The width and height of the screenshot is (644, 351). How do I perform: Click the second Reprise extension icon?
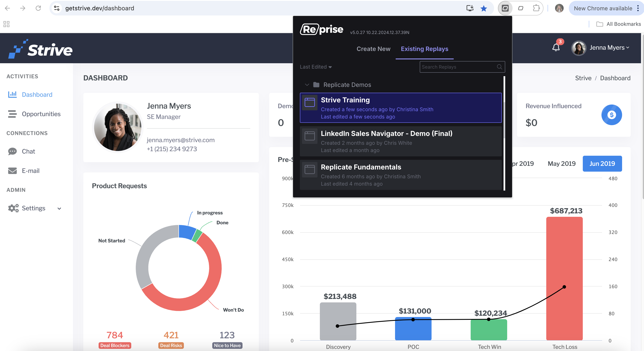[521, 8]
